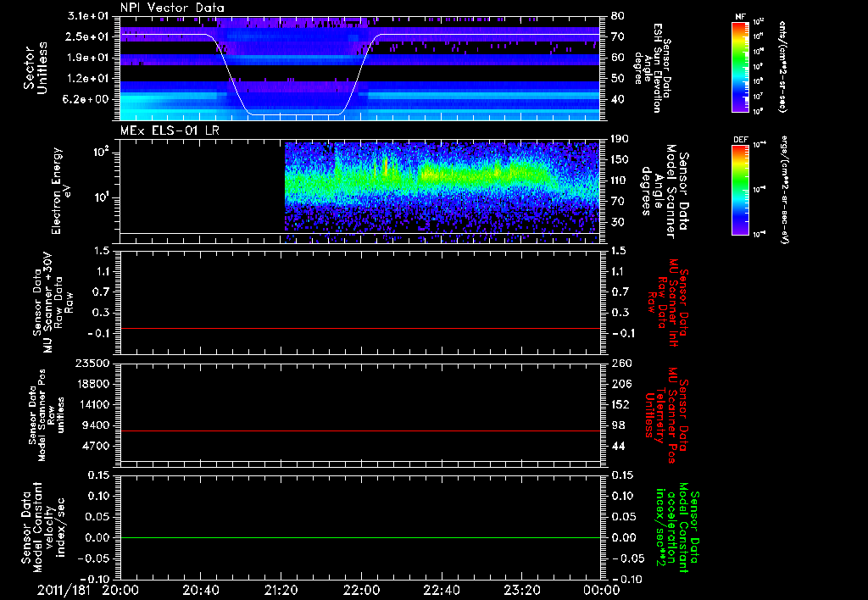Click the 60 degree sun elevation tick
The height and width of the screenshot is (600, 868).
tap(618, 58)
